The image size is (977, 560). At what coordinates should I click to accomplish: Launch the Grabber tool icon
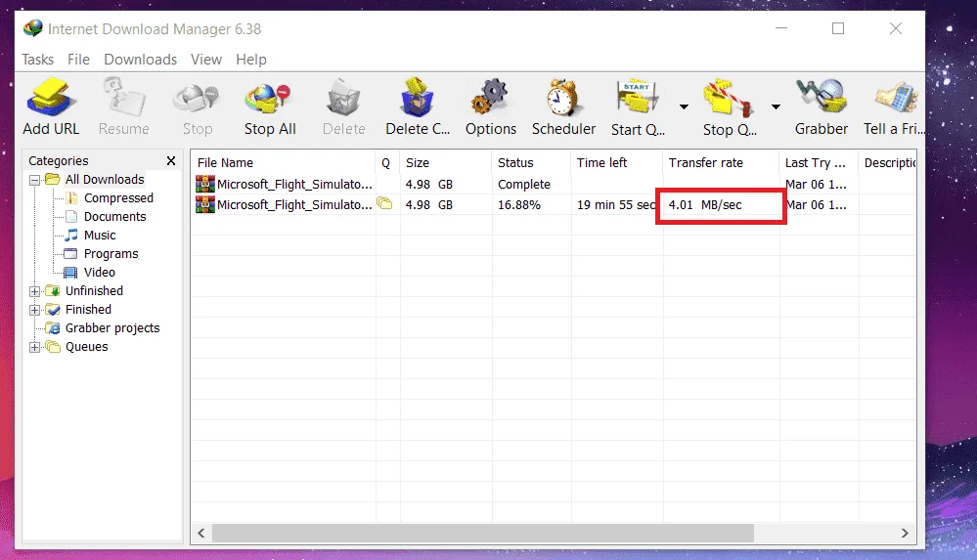coord(822,97)
